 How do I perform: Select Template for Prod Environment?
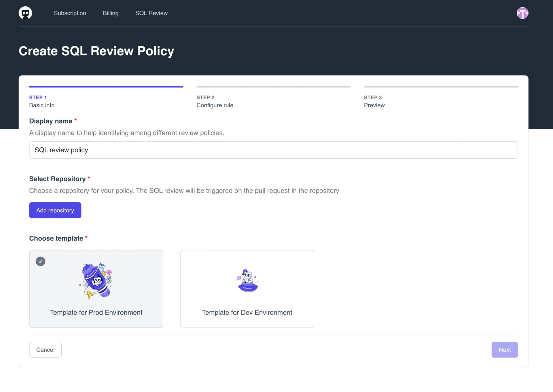(x=96, y=289)
